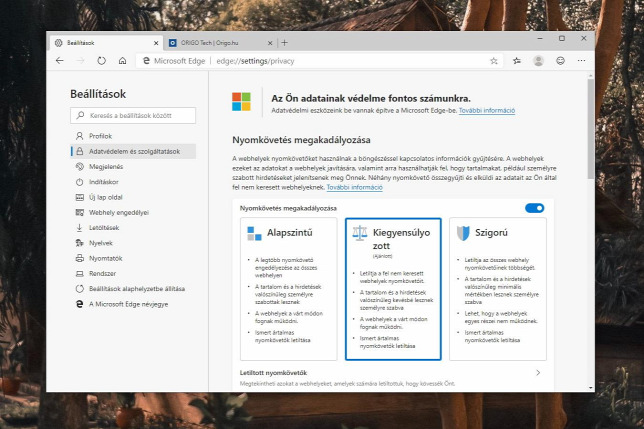This screenshot has height=429, width=644.
Task: Open the favorites list icon in toolbar
Action: coord(517,61)
